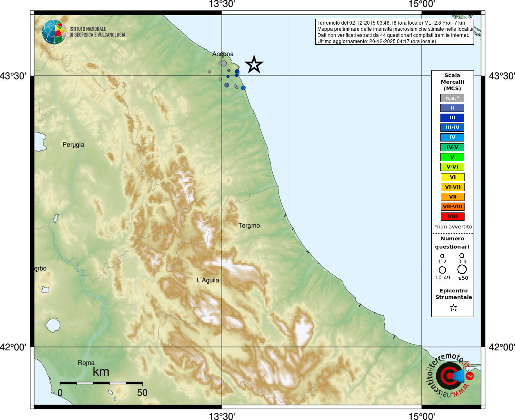The width and height of the screenshot is (515, 420).
Task: Click the Roma city label
Action: click(x=86, y=363)
